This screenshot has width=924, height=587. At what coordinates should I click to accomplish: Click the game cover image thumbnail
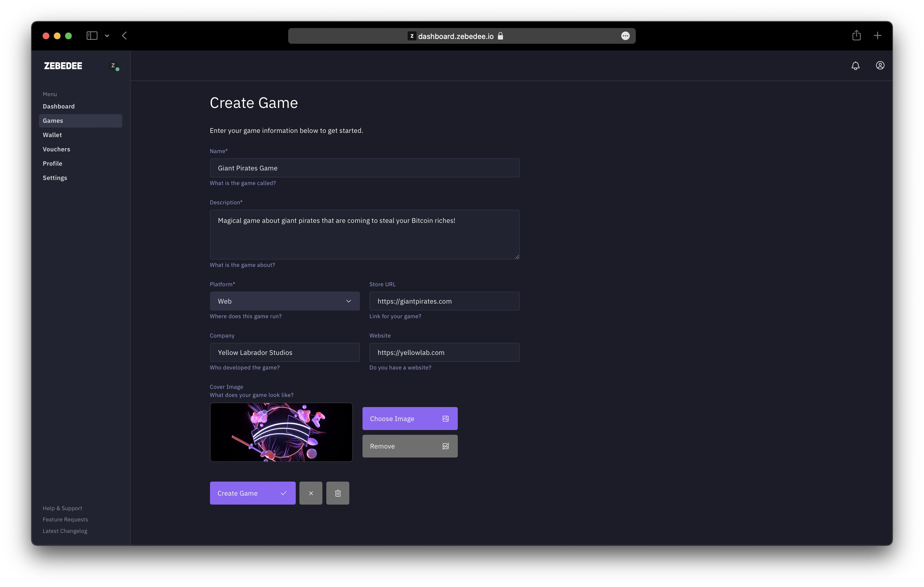(281, 431)
